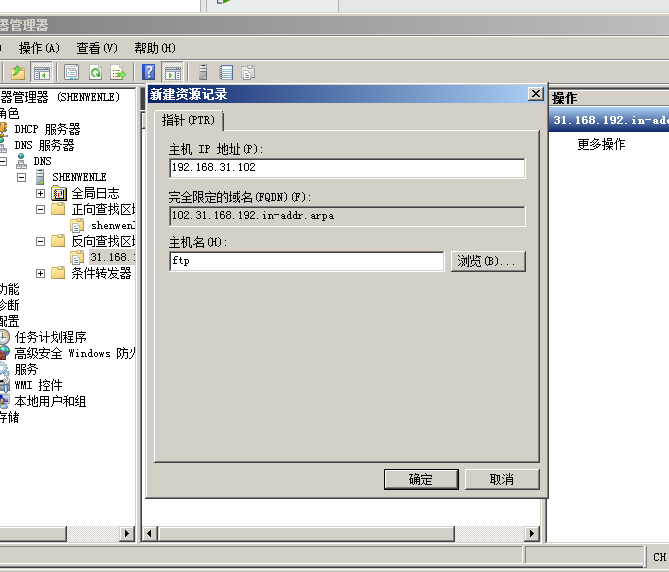Click the 31.168 reverse zone icon
Screen dimensions: 669x572
[x=77, y=257]
